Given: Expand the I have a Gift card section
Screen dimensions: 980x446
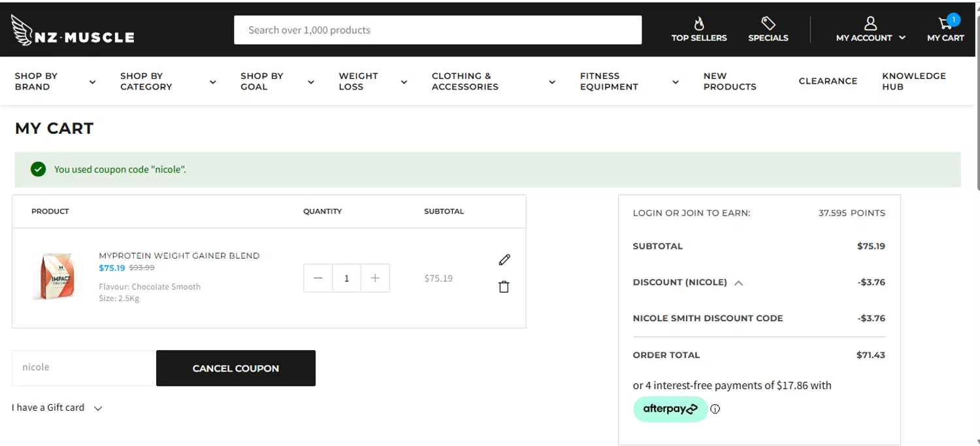Looking at the screenshot, I should [x=57, y=407].
